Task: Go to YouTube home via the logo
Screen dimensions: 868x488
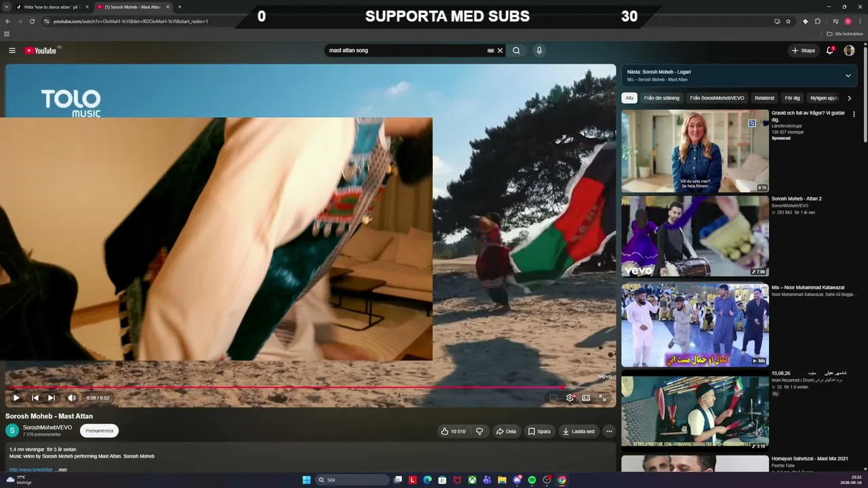Action: (x=41, y=50)
